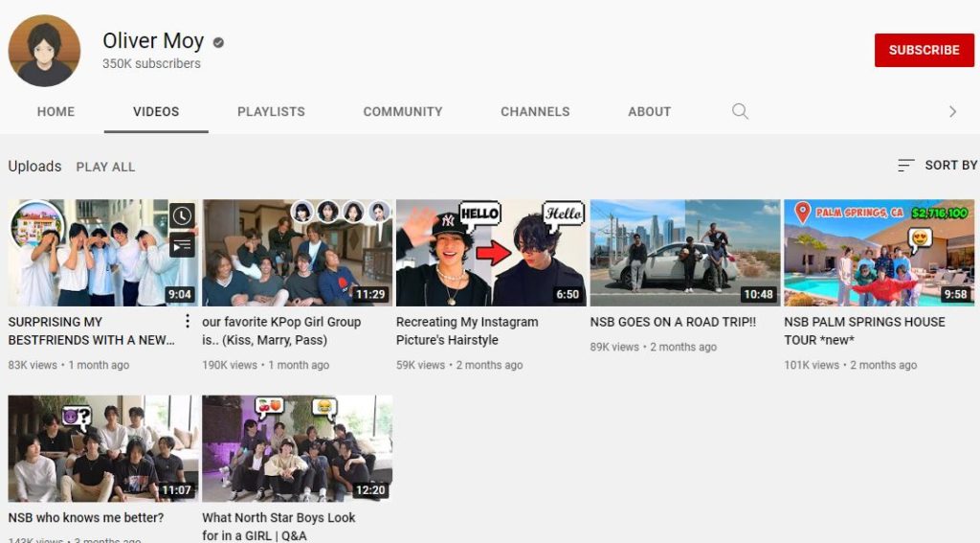The height and width of the screenshot is (543, 980).
Task: Click '190K views • 1 month ago' text
Action: [x=266, y=365]
